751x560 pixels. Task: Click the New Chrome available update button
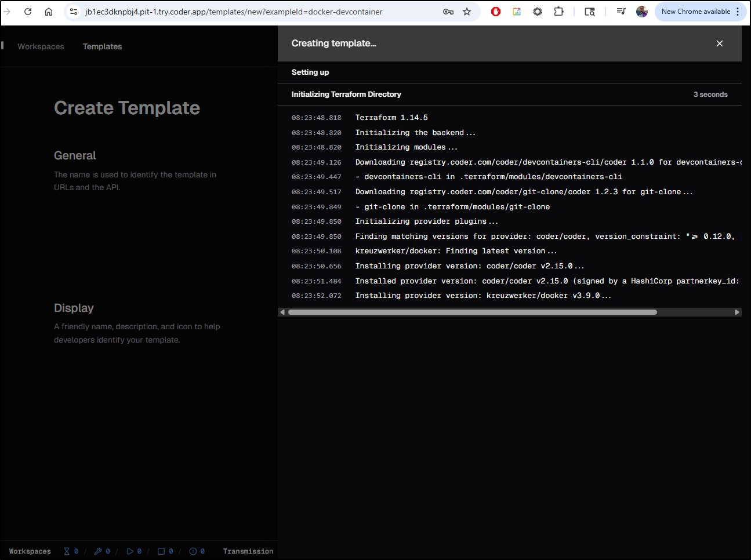click(x=695, y=12)
